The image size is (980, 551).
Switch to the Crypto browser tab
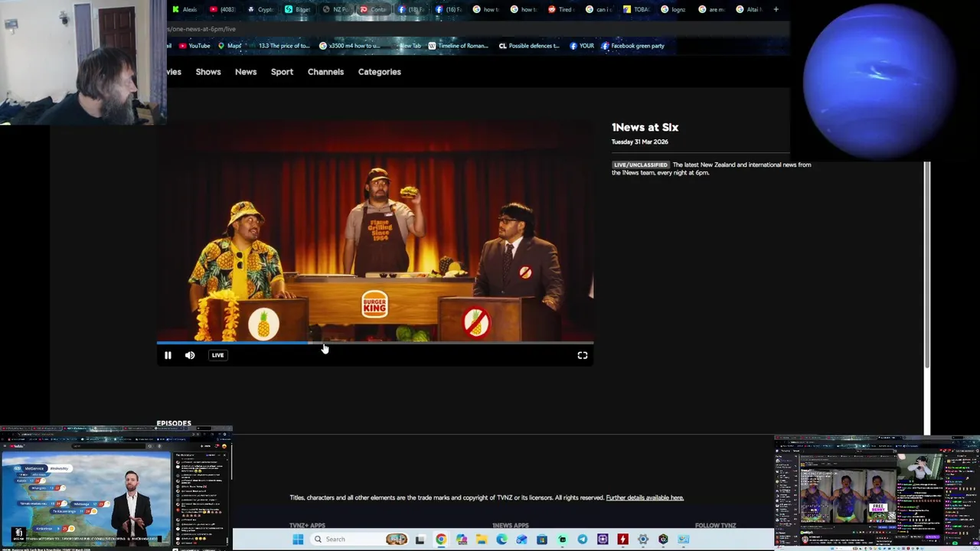click(260, 9)
